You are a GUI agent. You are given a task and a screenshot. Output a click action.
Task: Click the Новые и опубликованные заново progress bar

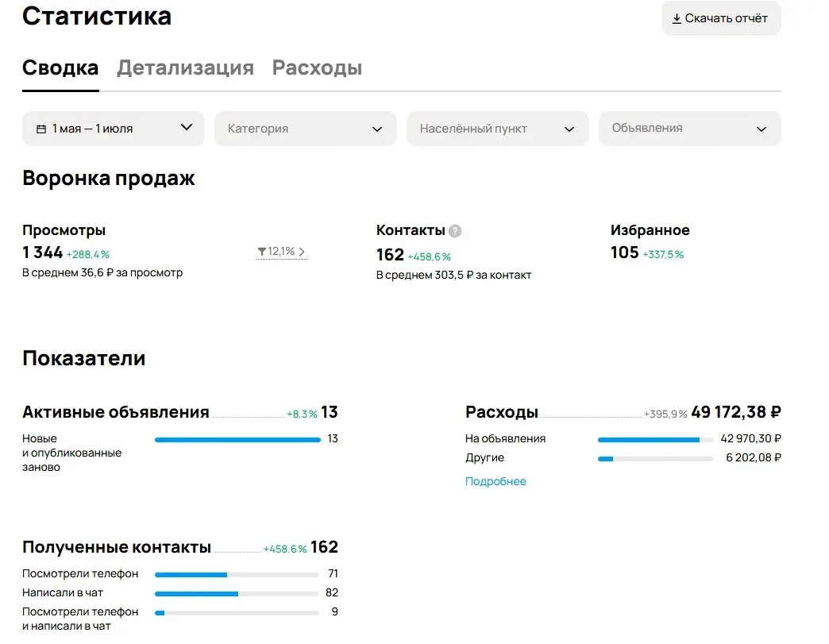(x=237, y=440)
